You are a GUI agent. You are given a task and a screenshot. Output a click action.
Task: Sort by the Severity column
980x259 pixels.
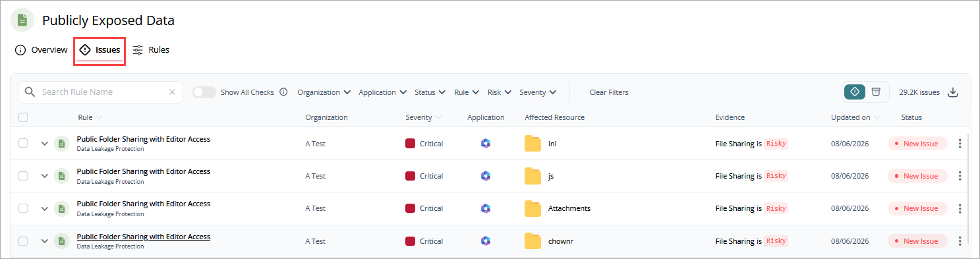[x=424, y=117]
